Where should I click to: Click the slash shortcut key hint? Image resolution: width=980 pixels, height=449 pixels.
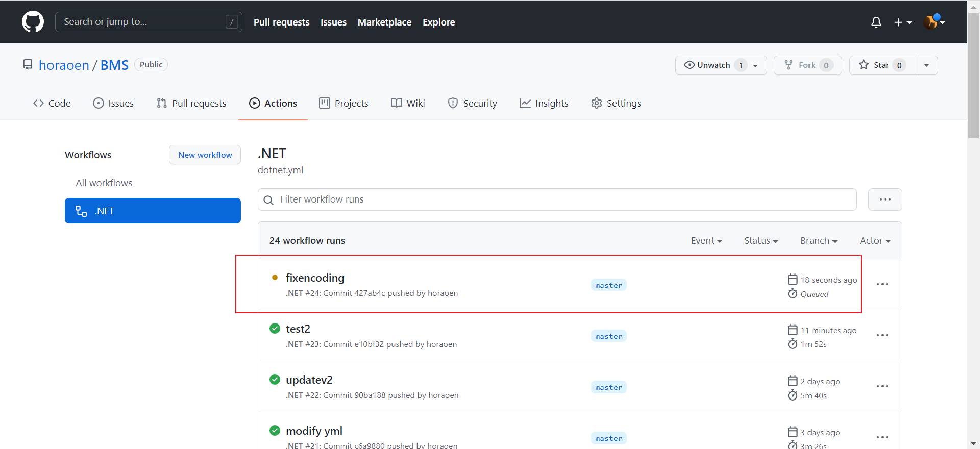[232, 22]
